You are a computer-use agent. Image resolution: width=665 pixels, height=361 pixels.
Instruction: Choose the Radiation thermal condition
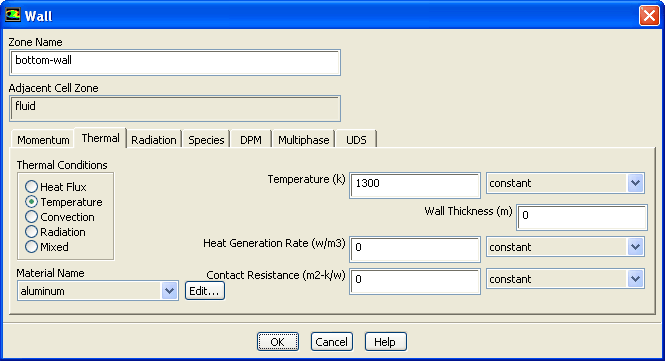click(55, 232)
